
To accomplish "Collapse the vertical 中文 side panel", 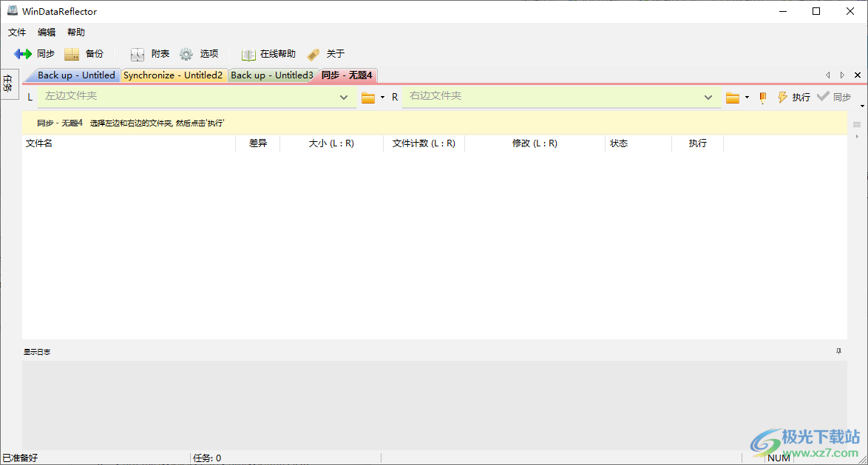I will pos(10,84).
